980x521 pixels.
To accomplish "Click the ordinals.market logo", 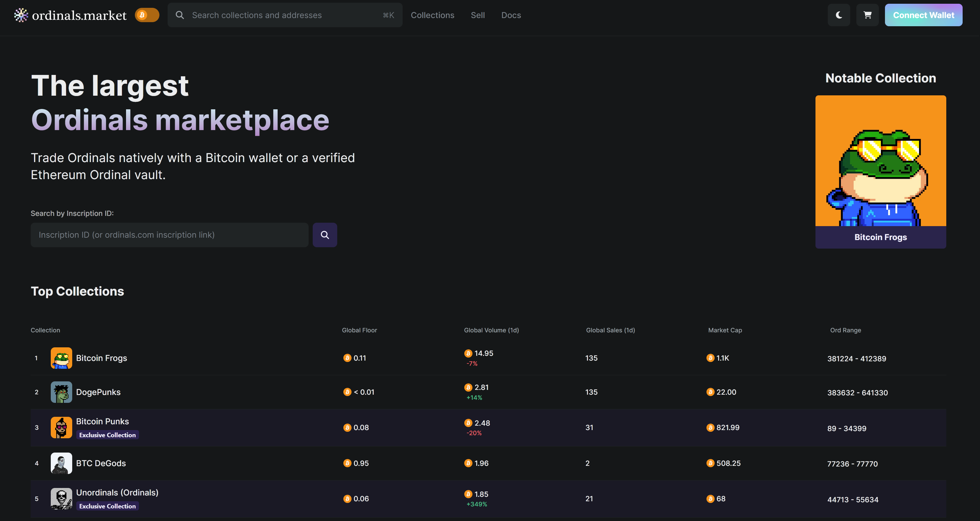I will click(71, 15).
